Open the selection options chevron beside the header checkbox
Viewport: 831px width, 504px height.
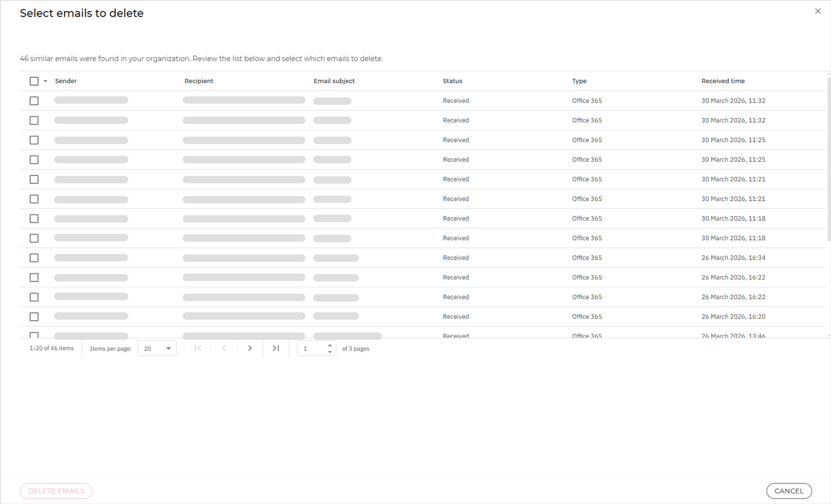click(x=45, y=81)
